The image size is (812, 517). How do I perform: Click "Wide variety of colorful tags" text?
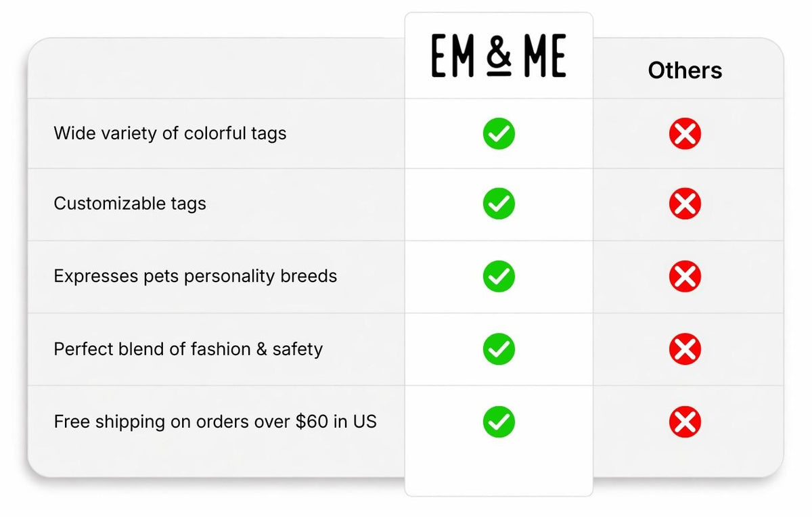[170, 133]
